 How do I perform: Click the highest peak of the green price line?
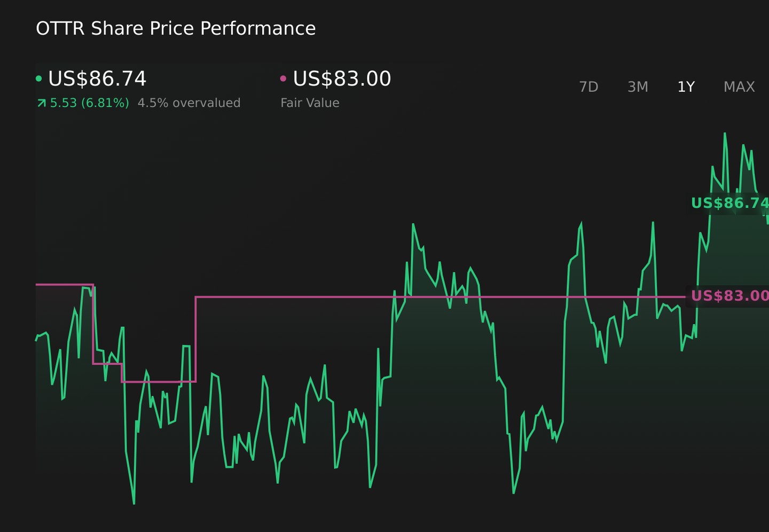725,134
